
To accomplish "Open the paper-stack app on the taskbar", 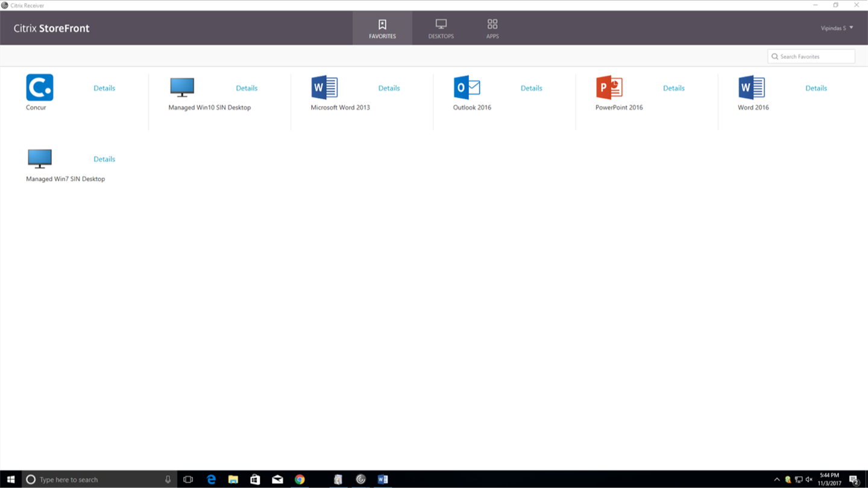I will pyautogui.click(x=338, y=480).
